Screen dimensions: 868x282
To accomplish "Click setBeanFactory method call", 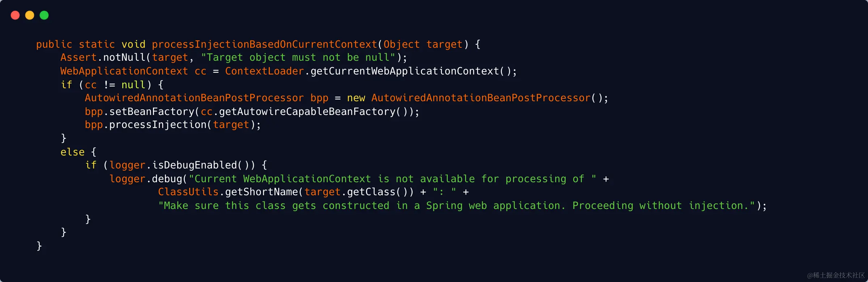I will (x=152, y=111).
